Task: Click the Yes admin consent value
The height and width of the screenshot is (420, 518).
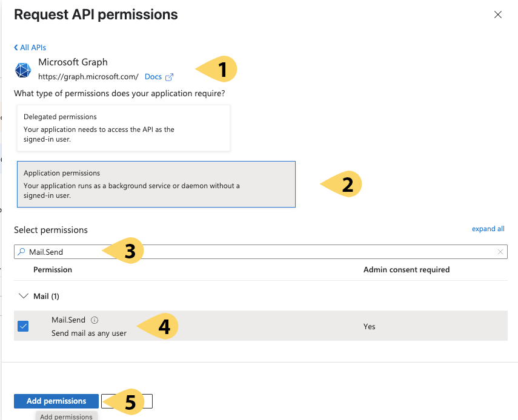Action: [369, 326]
